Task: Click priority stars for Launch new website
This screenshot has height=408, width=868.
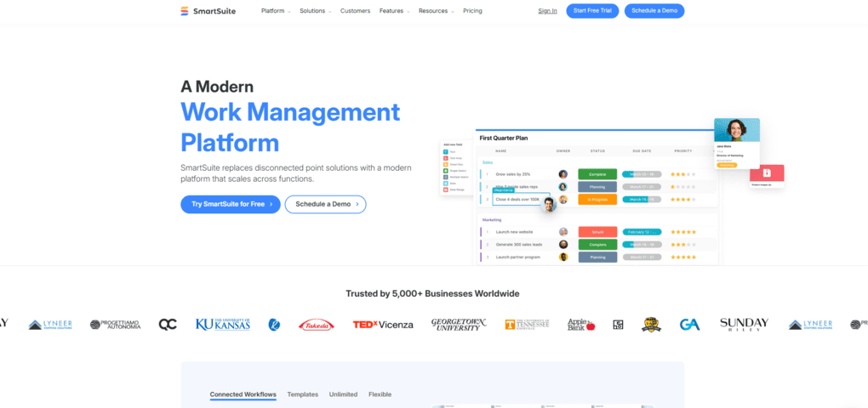Action: pos(683,232)
